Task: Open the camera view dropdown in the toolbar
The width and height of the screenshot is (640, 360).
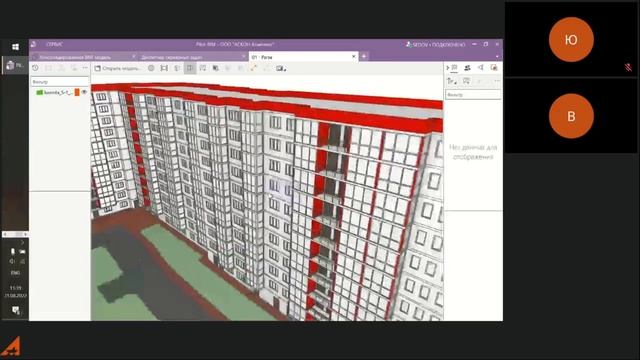Action: 281,68
